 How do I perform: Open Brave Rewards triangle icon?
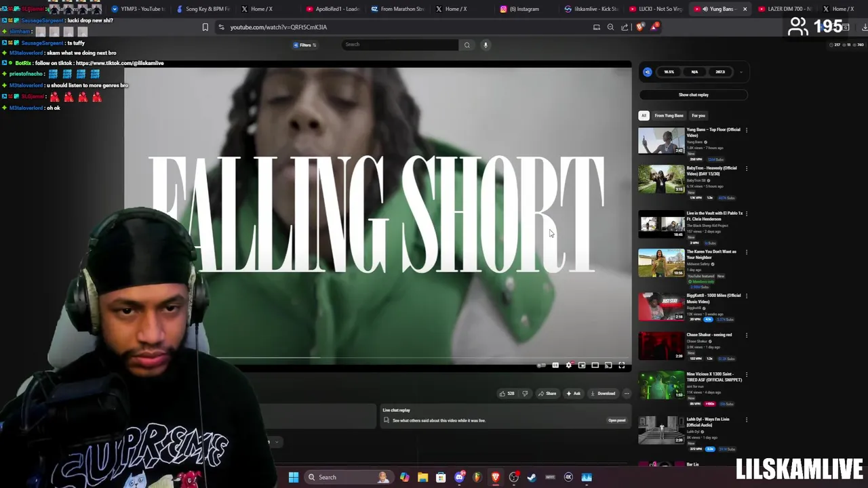[654, 27]
